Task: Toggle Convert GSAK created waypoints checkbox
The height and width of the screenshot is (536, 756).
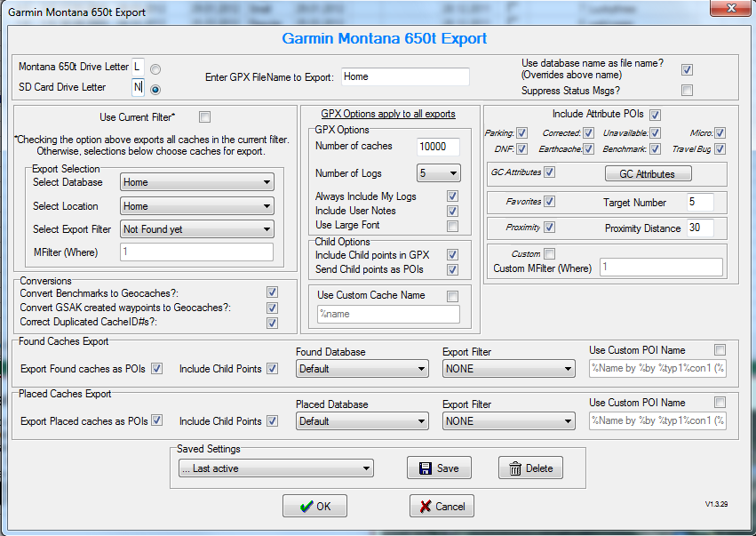Action: [x=272, y=308]
